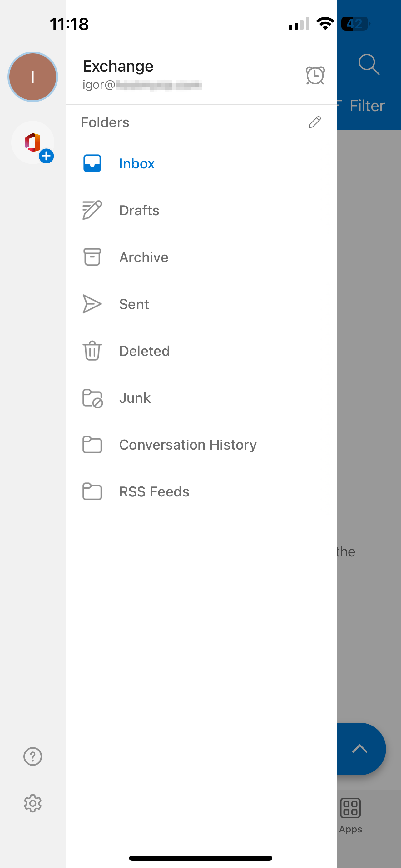Open the Junk folder
This screenshot has height=868, width=401.
(x=135, y=398)
